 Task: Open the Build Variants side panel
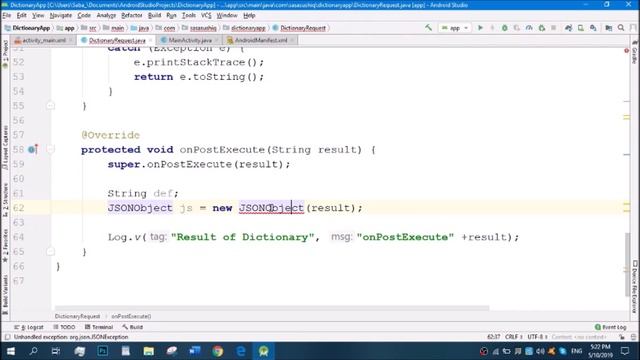(x=5, y=294)
